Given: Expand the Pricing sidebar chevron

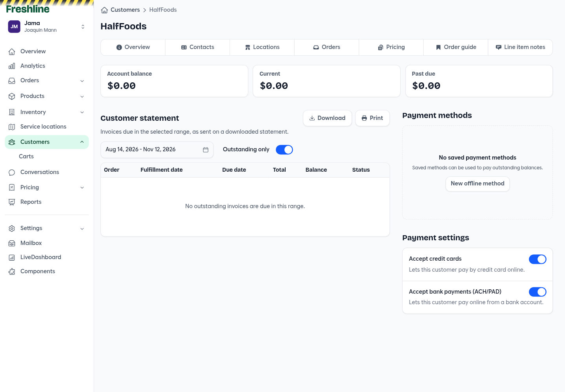Looking at the screenshot, I should [x=82, y=188].
